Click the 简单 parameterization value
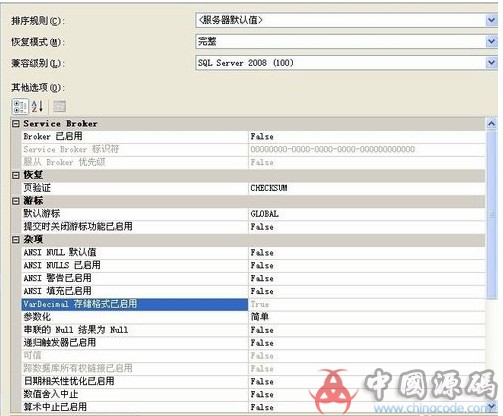The height and width of the screenshot is (416, 503). (367, 317)
